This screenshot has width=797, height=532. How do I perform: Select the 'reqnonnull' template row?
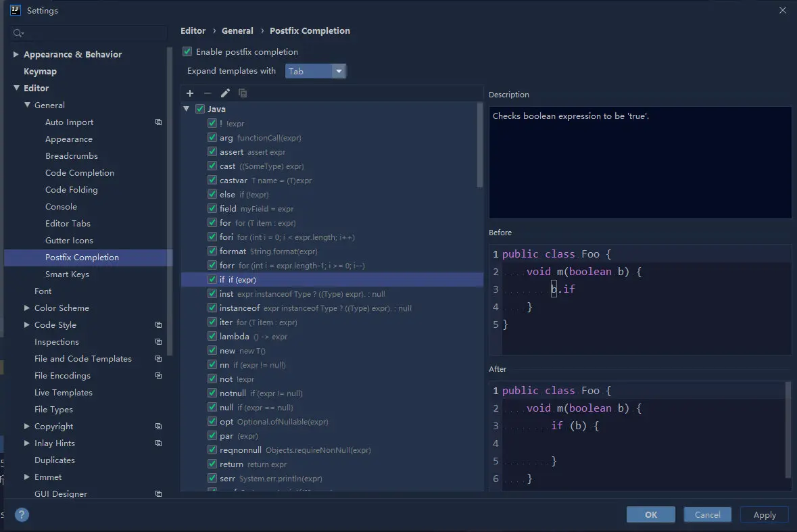(332, 450)
